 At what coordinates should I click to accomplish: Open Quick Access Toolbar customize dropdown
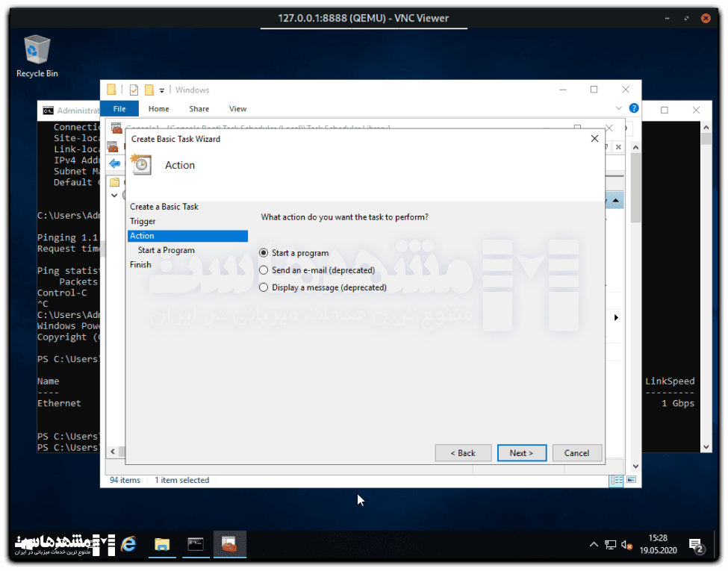[162, 90]
